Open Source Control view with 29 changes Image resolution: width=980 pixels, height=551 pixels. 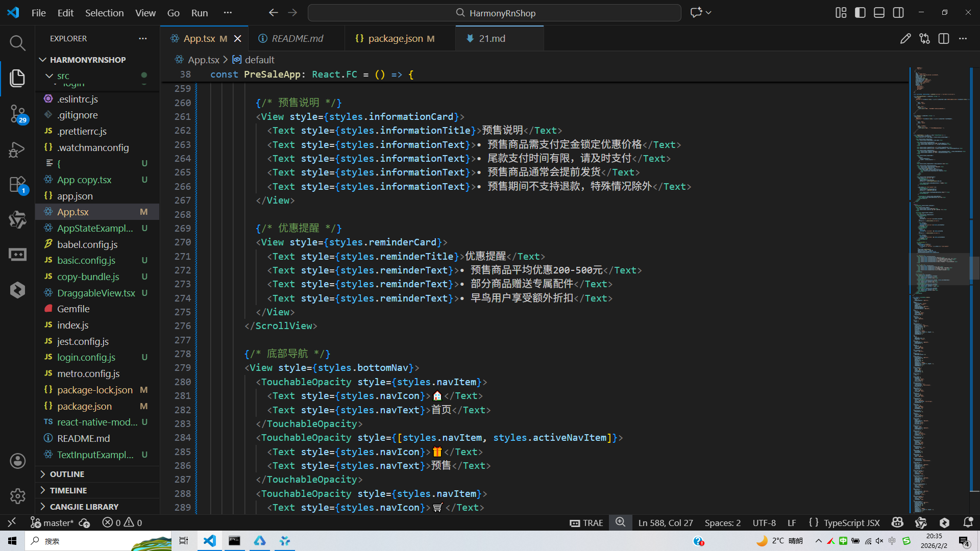pos(17,113)
